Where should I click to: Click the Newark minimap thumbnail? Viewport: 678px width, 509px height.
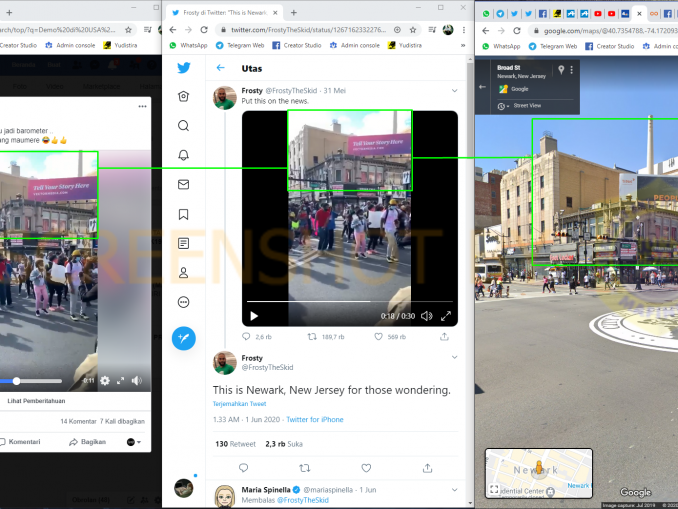pyautogui.click(x=539, y=474)
